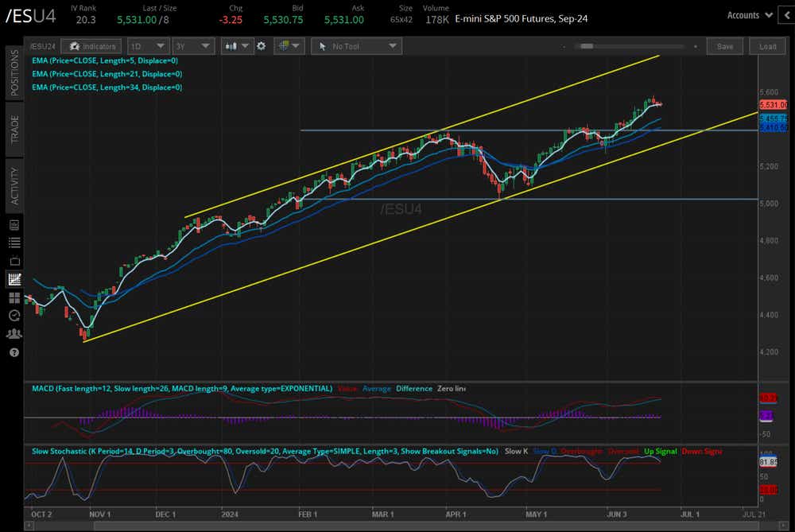Open the media TV icon in sidebar
The width and height of the screenshot is (795, 532).
point(14,261)
